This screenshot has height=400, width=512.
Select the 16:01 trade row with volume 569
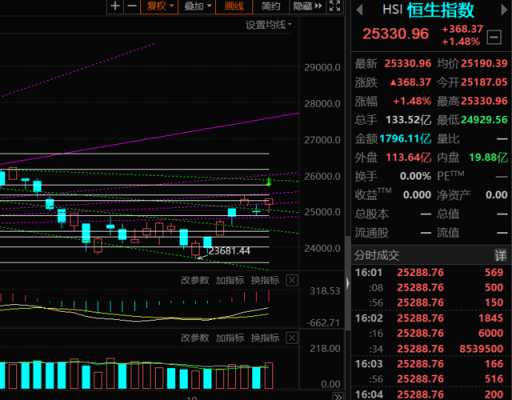[x=430, y=272]
